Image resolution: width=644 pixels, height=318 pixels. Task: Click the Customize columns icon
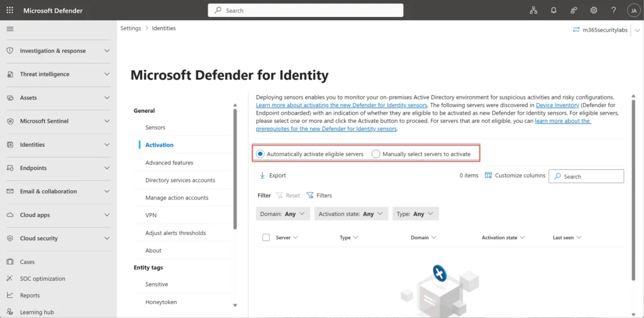(x=488, y=175)
